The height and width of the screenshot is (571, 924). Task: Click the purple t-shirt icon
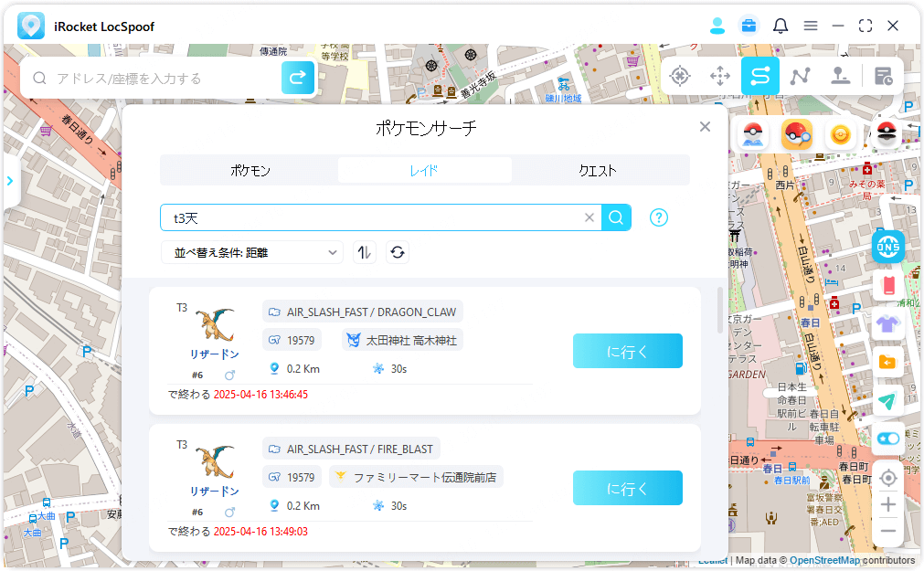pos(888,323)
